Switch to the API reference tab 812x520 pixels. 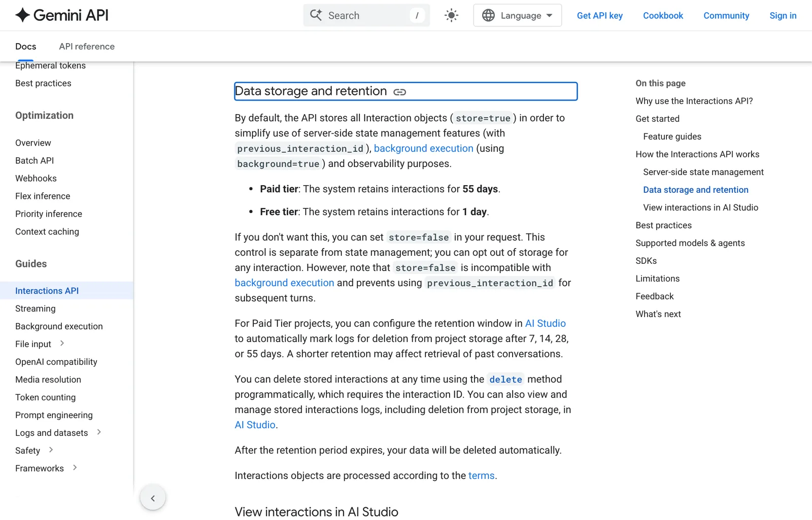pos(87,46)
